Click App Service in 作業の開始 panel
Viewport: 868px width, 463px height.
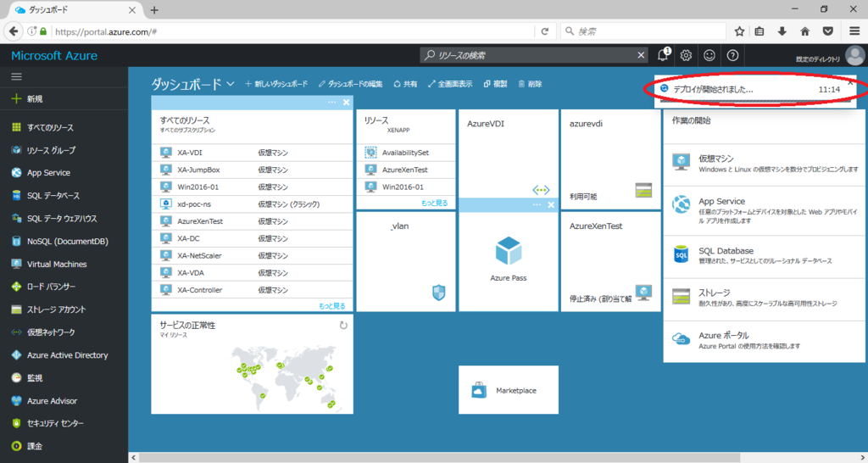[764, 210]
